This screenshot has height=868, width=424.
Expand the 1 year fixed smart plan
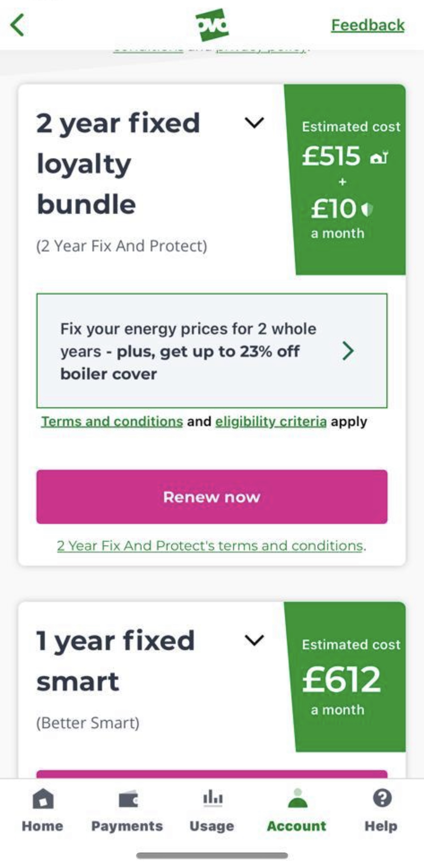coord(254,640)
